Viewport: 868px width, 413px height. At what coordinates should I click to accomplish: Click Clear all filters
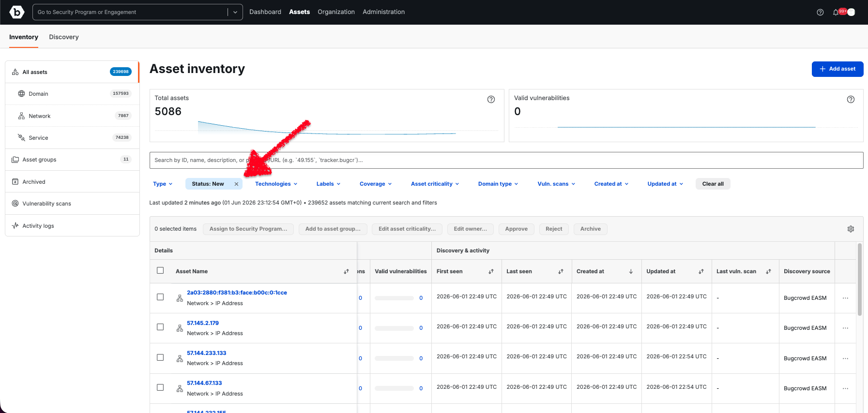(713, 184)
